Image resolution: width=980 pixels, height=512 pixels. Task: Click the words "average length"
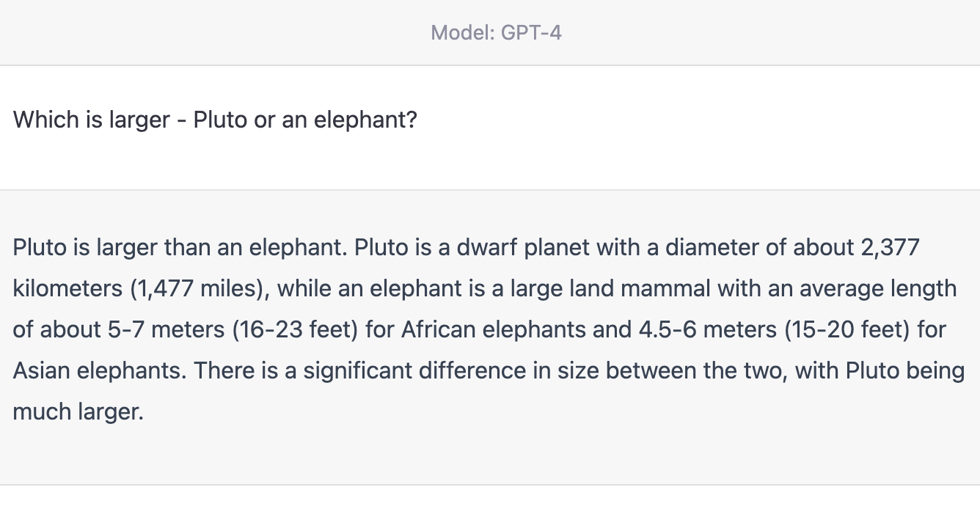[x=878, y=289]
